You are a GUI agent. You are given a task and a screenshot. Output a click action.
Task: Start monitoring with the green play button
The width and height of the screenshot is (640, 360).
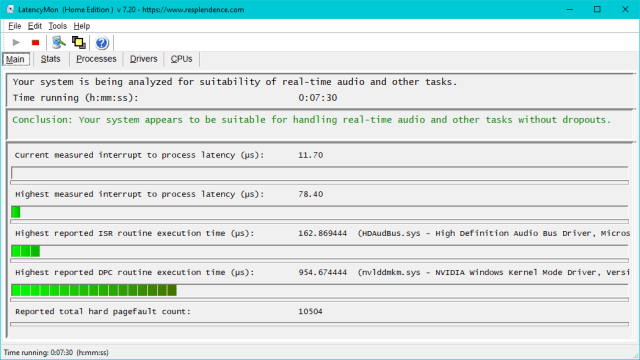16,42
